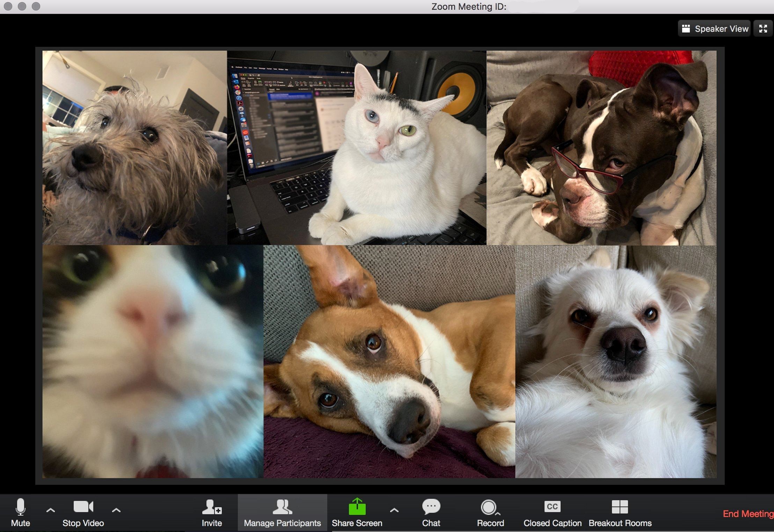Start Share Screen
This screenshot has width=774, height=532.
(x=357, y=512)
